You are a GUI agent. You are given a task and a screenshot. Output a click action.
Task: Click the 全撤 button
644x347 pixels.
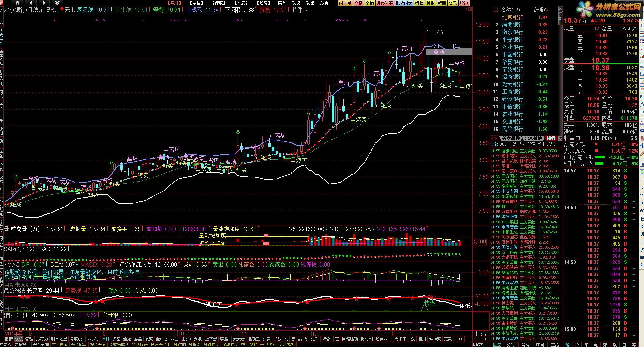click(369, 3)
